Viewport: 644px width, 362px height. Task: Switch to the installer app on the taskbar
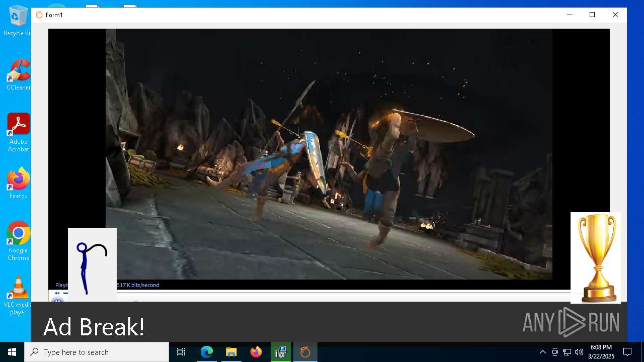pos(281,352)
